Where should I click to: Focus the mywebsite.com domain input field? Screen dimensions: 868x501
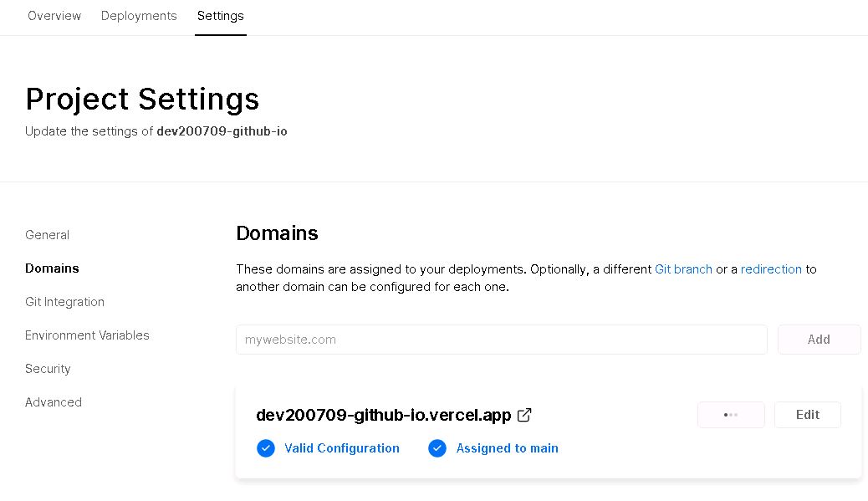coord(502,340)
